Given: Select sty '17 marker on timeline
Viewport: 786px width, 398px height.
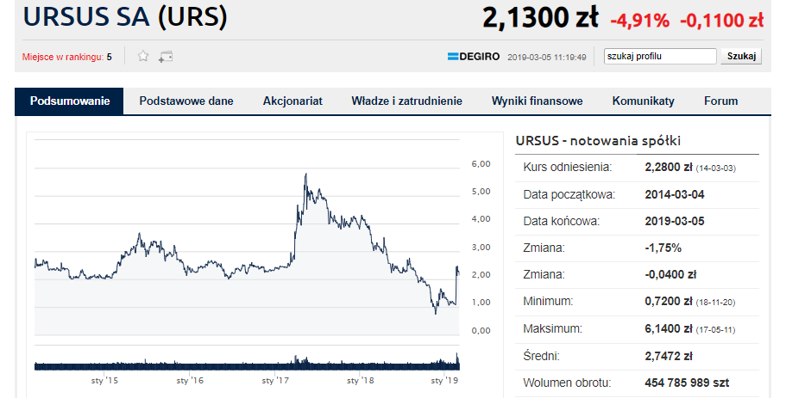Looking at the screenshot, I should coord(275,380).
